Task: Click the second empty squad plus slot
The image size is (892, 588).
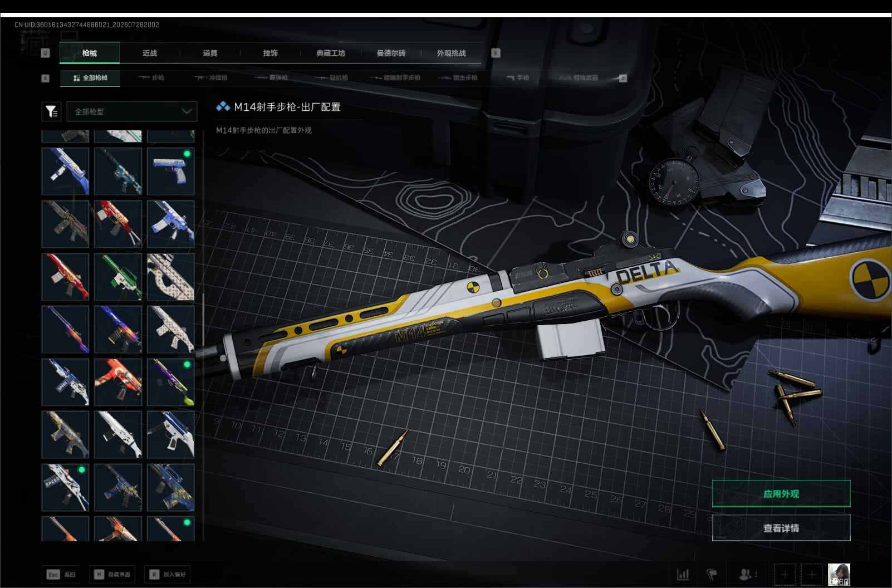Action: pyautogui.click(x=811, y=575)
